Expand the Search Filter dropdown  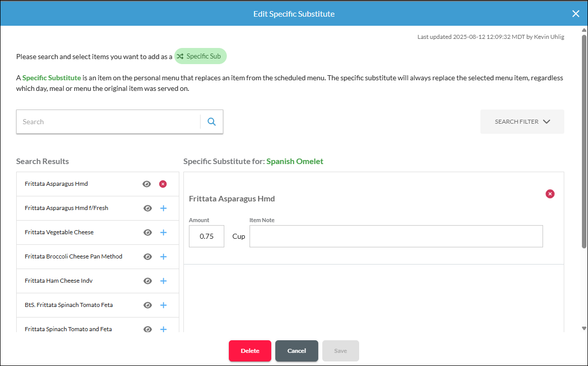tap(522, 122)
